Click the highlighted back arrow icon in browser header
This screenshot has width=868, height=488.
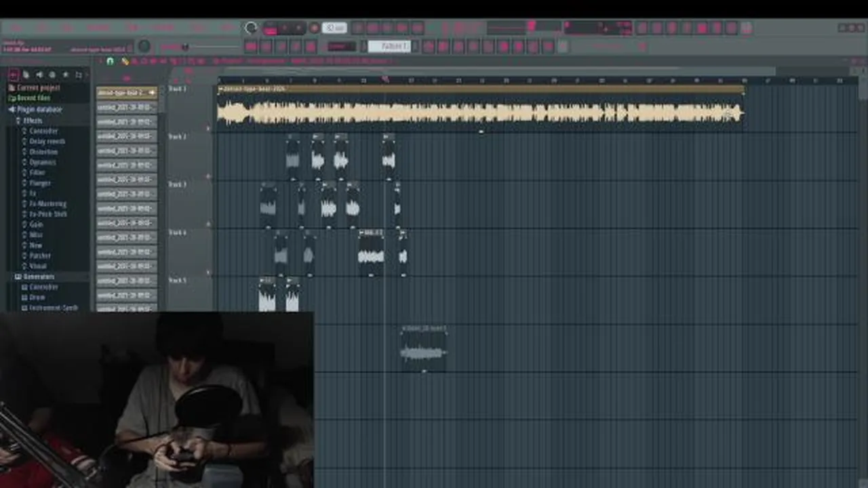click(x=13, y=75)
